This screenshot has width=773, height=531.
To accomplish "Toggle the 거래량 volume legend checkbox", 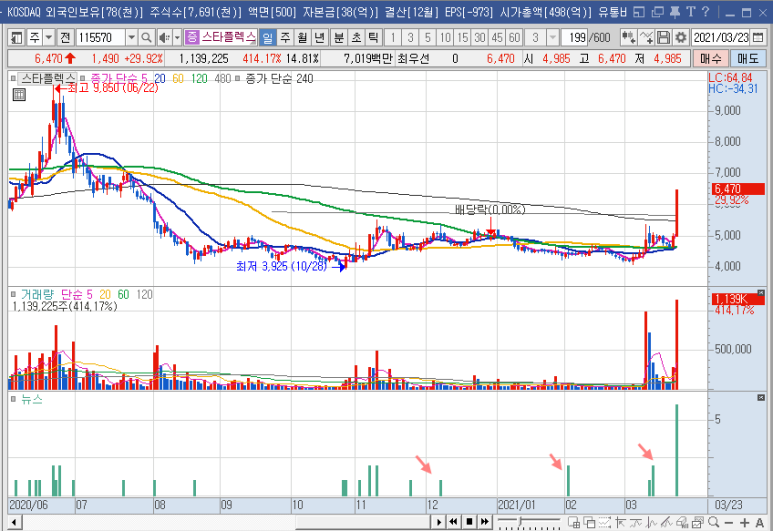I will (x=13, y=294).
